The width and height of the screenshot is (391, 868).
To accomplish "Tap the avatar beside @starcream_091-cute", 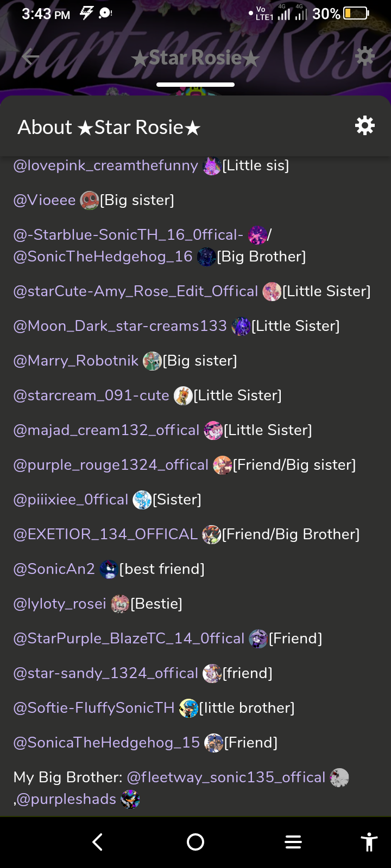I will [183, 396].
